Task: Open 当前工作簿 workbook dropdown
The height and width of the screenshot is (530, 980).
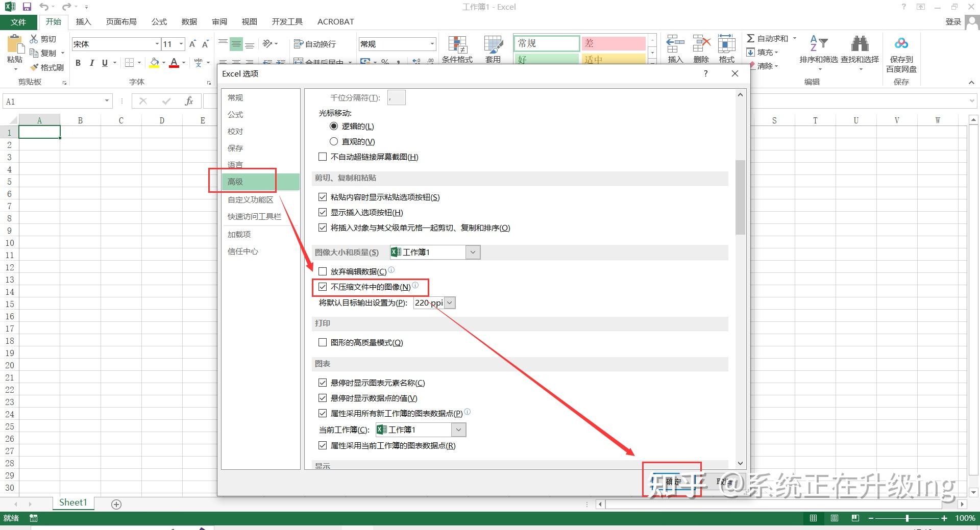Action: coord(459,430)
